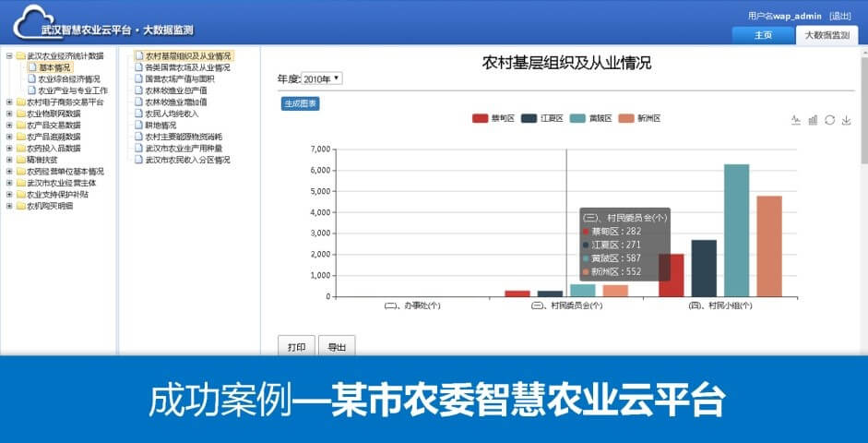Open the 年度 year dropdown

coord(322,79)
